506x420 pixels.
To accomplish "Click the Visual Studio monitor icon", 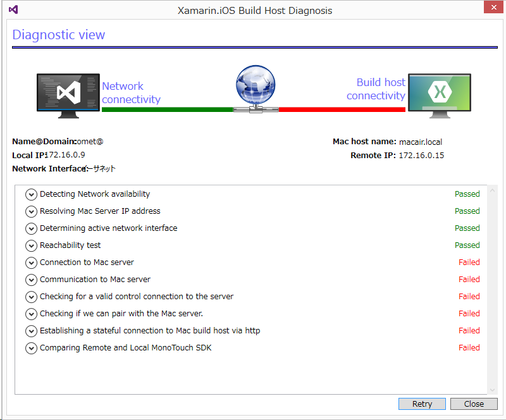I will click(x=68, y=95).
